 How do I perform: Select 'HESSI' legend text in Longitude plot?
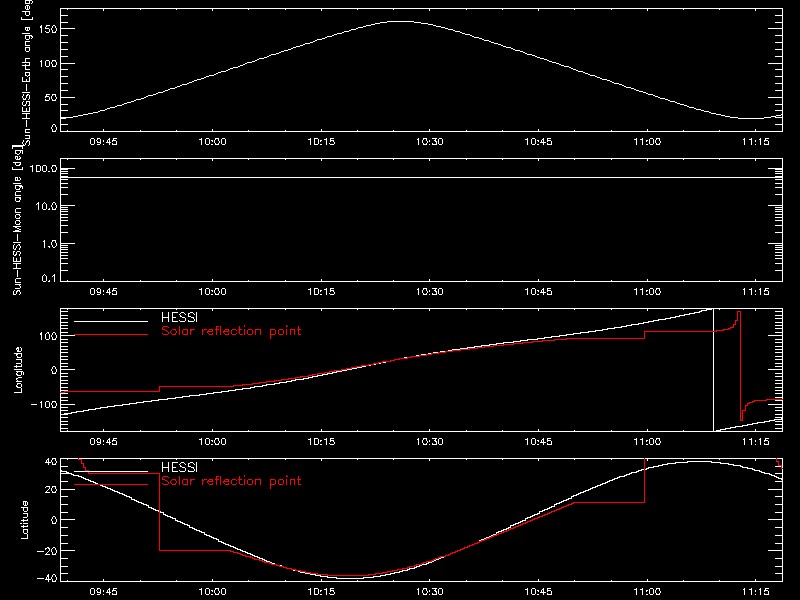(x=179, y=317)
